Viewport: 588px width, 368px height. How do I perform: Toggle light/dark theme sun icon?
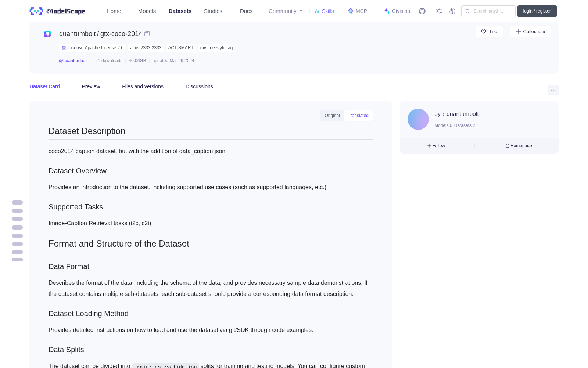439,11
